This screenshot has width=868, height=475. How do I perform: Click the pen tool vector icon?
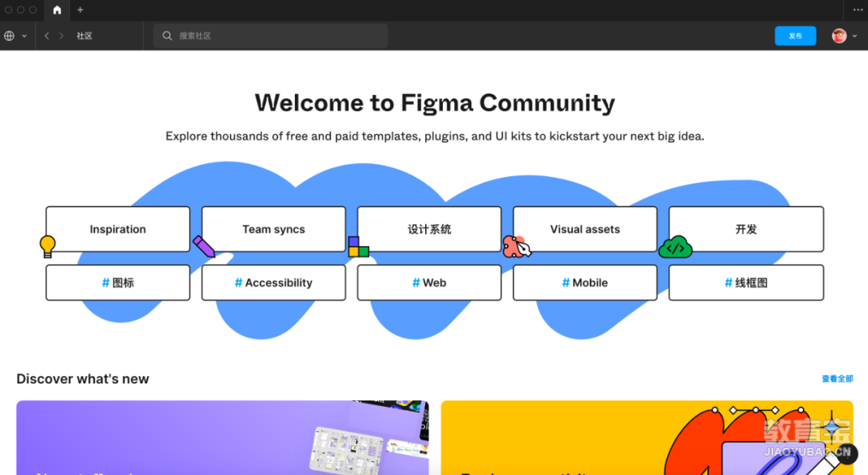pyautogui.click(x=517, y=247)
